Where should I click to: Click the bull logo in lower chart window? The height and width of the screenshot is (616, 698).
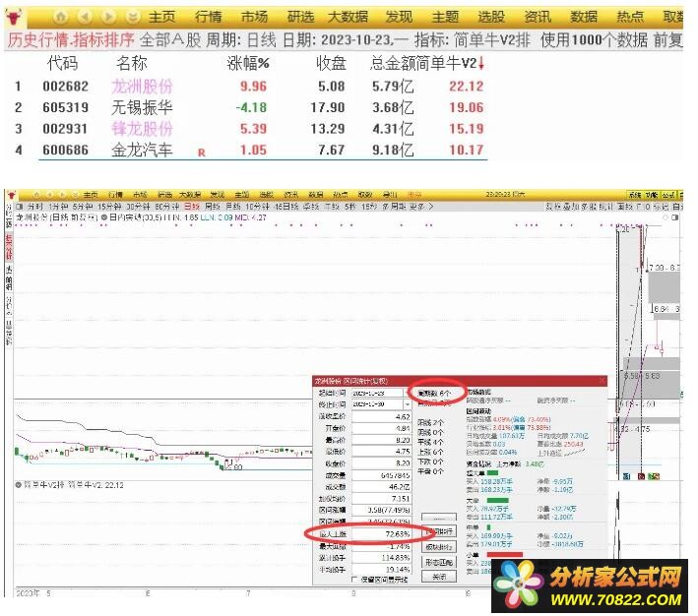click(11, 195)
